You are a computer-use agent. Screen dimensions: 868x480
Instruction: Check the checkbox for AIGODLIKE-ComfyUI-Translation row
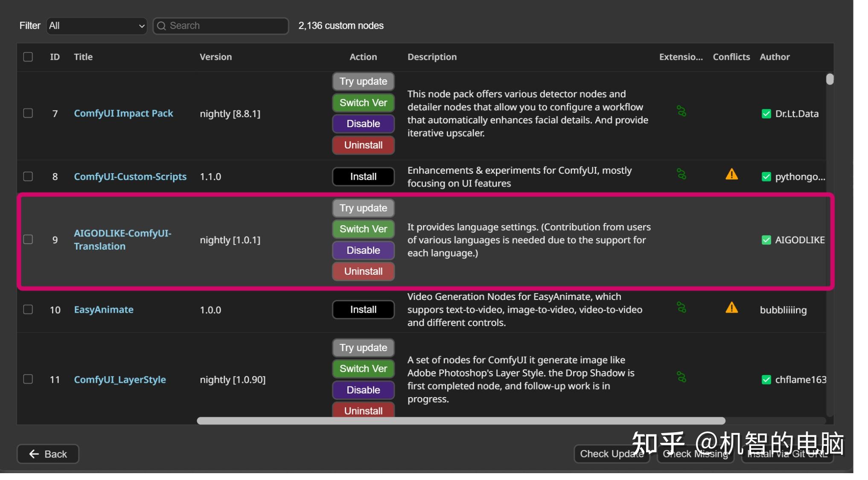(x=28, y=240)
